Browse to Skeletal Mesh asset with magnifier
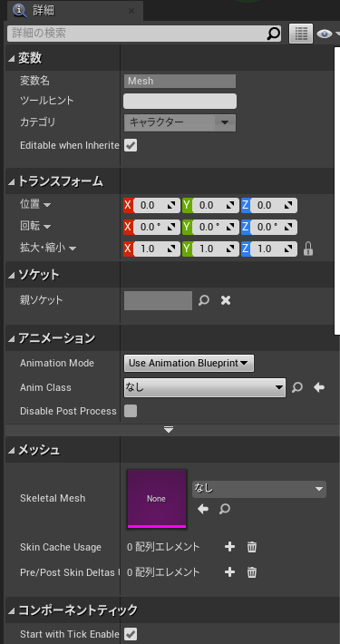The image size is (340, 644). 224,509
